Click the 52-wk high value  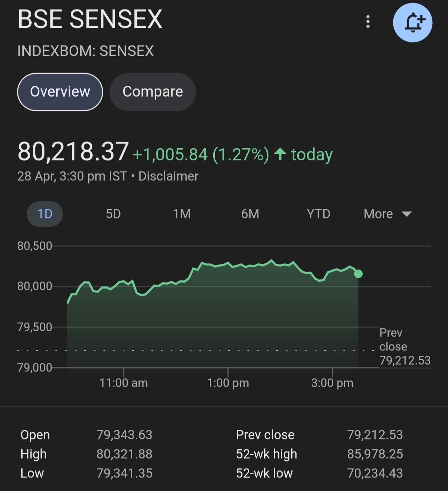point(375,454)
